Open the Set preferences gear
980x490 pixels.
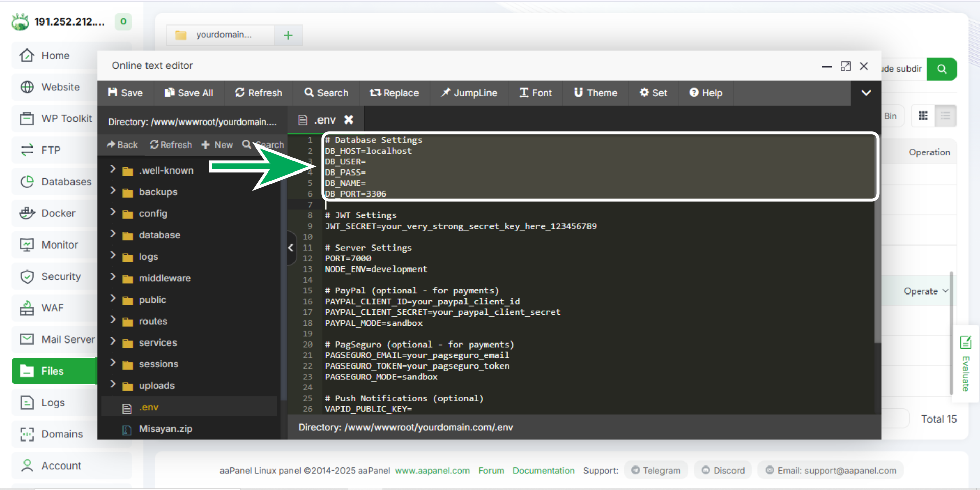click(653, 93)
